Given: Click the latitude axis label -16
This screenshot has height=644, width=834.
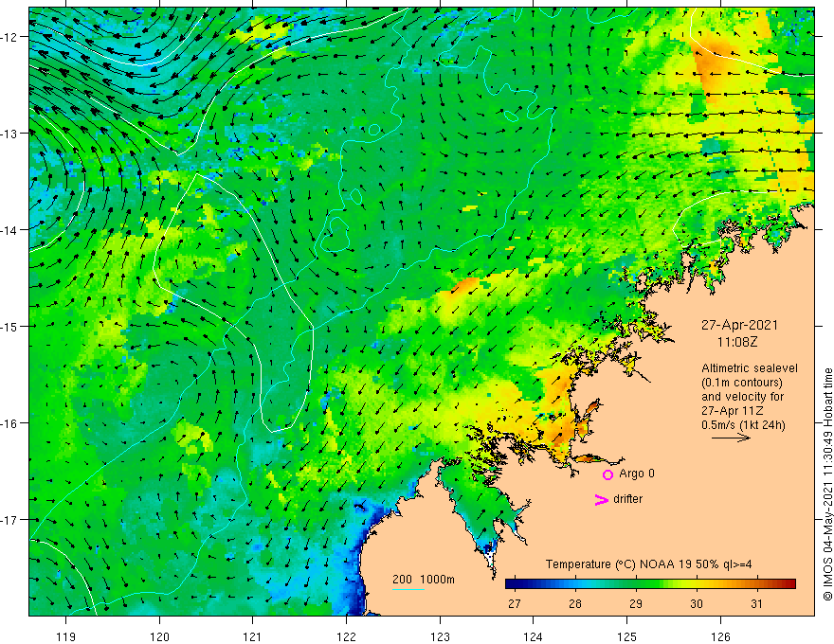Looking at the screenshot, I should coord(9,423).
